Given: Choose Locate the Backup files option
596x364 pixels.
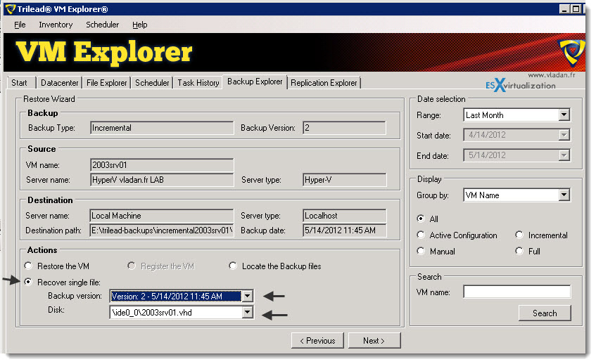Looking at the screenshot, I should (233, 266).
